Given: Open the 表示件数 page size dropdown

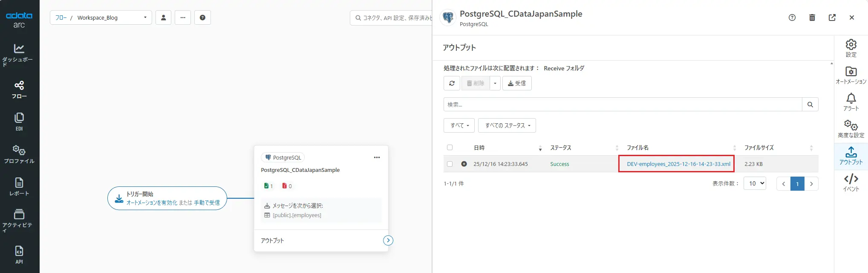Looking at the screenshot, I should [x=755, y=183].
